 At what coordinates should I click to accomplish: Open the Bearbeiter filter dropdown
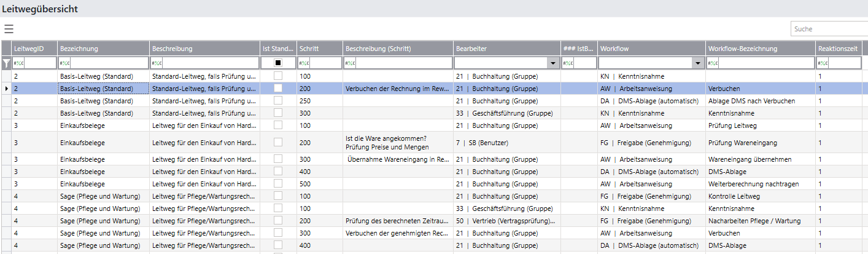tap(552, 63)
